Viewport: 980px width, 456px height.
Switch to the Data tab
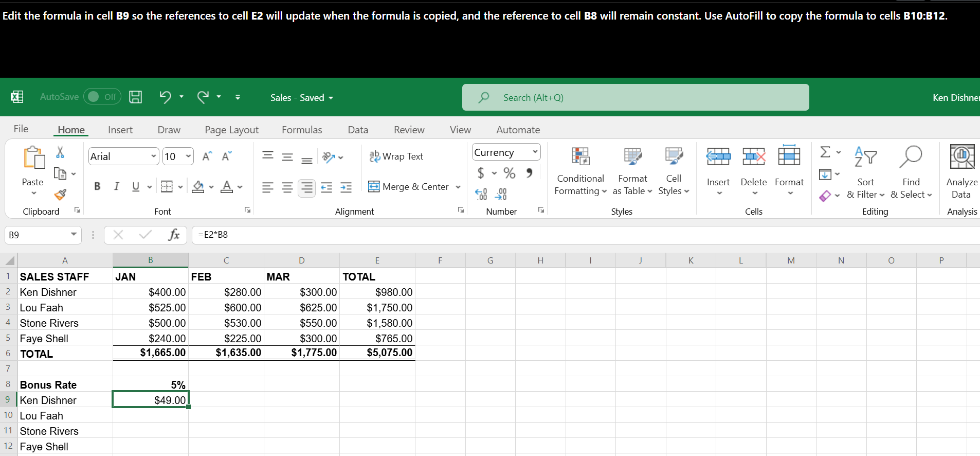(x=358, y=130)
